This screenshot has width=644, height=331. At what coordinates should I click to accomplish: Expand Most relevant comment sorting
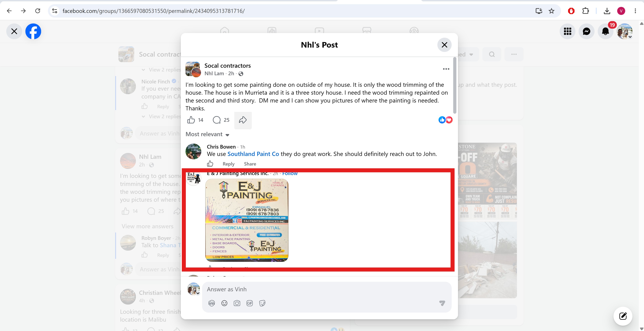(207, 134)
